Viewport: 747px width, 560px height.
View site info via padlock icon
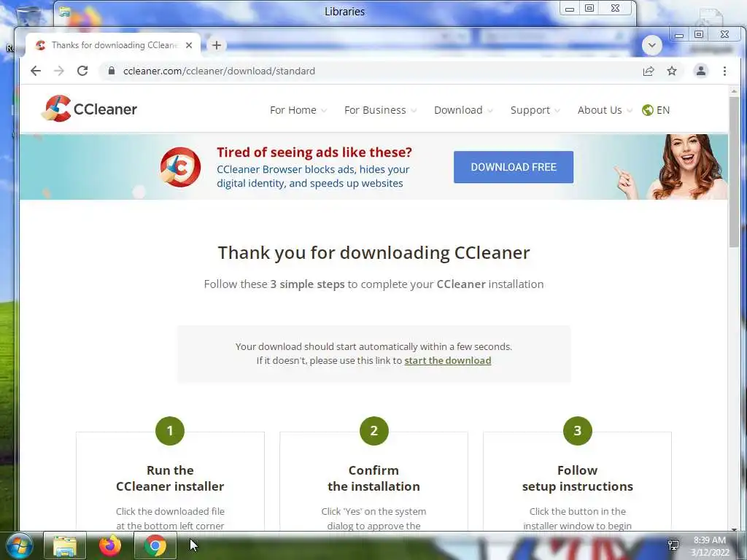(112, 71)
